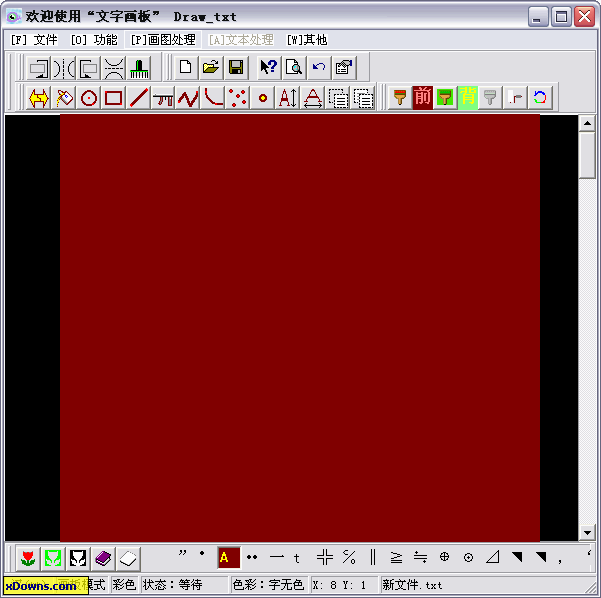The height and width of the screenshot is (598, 601).
Task: Click the black-and-white fox face icon
Action: click(78, 558)
